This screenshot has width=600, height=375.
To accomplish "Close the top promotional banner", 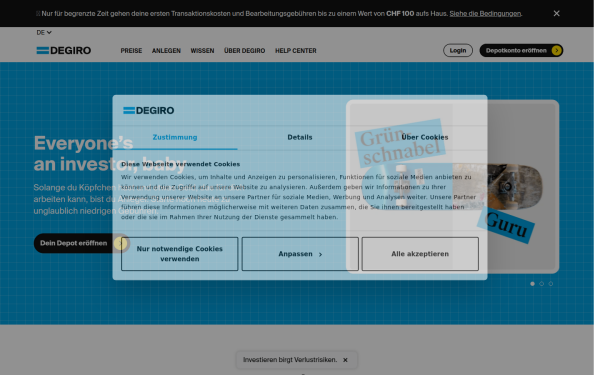I will [556, 13].
